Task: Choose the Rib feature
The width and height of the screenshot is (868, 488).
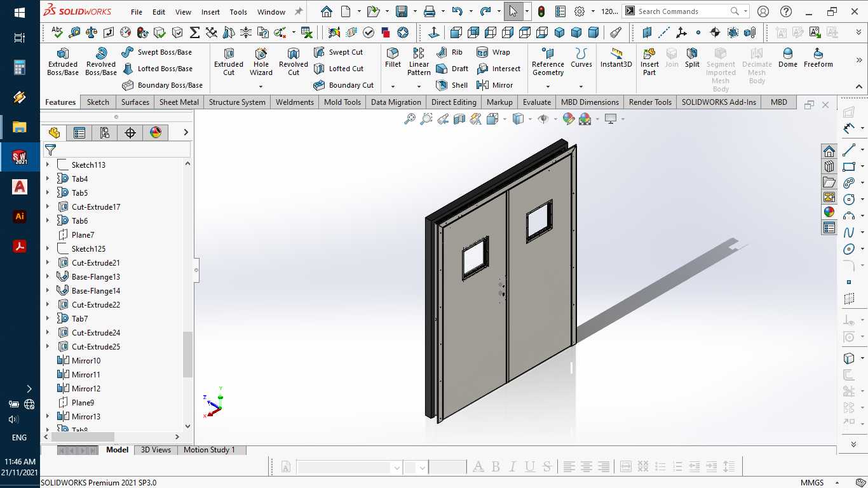Action: click(449, 52)
